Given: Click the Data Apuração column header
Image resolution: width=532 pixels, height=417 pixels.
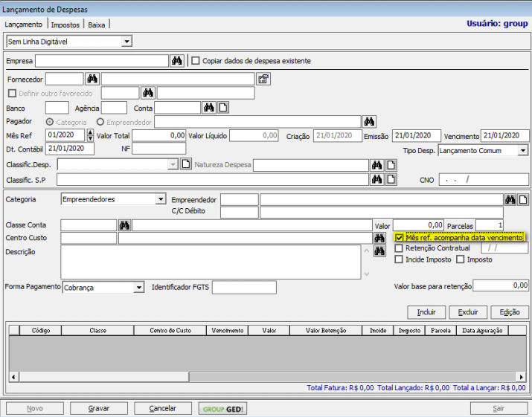Looking at the screenshot, I should 482,330.
